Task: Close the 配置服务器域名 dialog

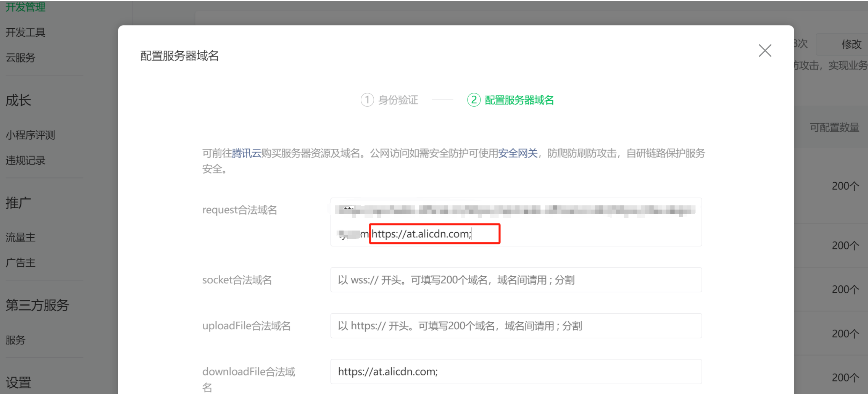Action: [765, 51]
